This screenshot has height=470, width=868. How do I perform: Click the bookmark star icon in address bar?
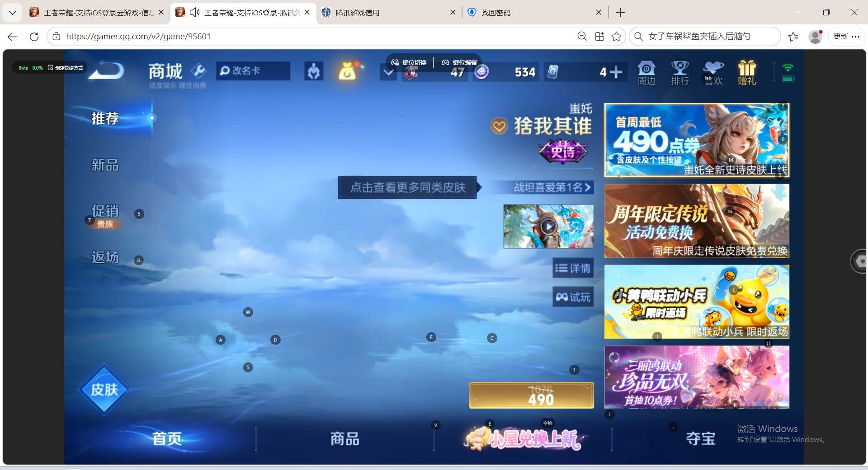coord(616,37)
